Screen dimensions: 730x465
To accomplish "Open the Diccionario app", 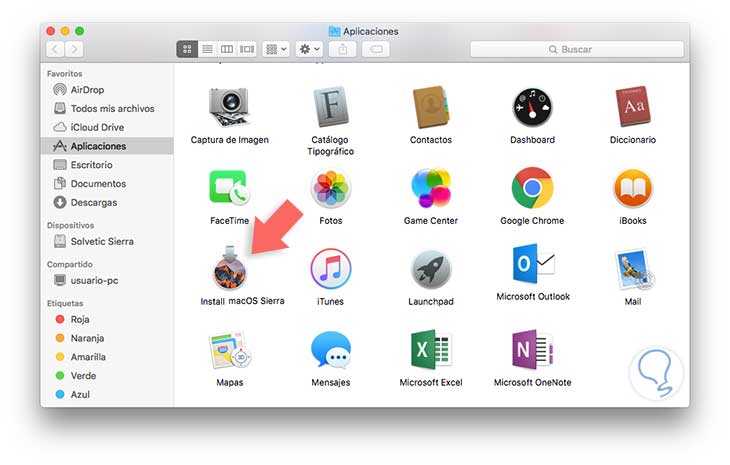I will pos(633,107).
